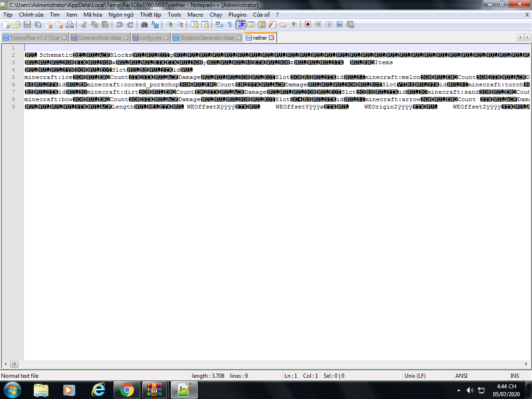The image size is (532, 399).
Task: Cut the selection with the scissors icon
Action: (x=84, y=24)
